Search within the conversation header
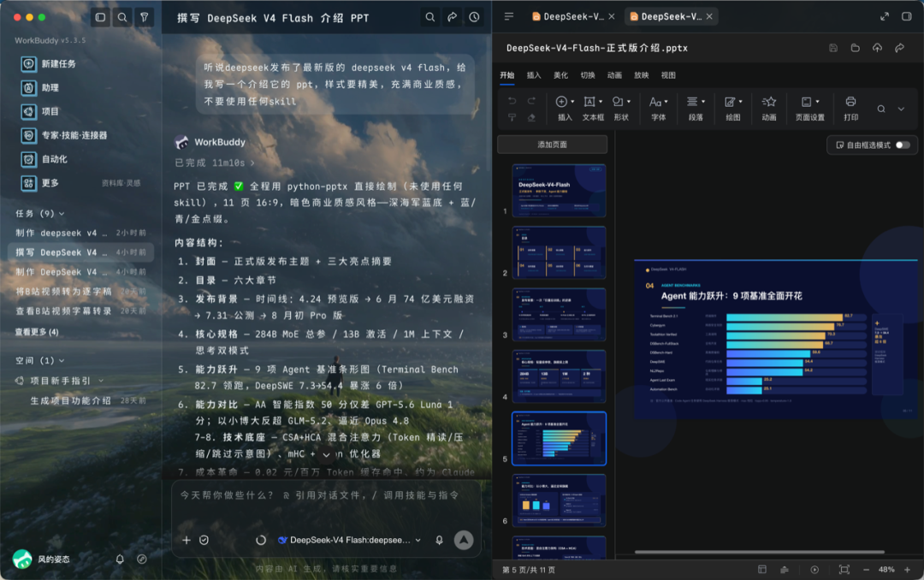Image resolution: width=924 pixels, height=580 pixels. click(x=430, y=18)
